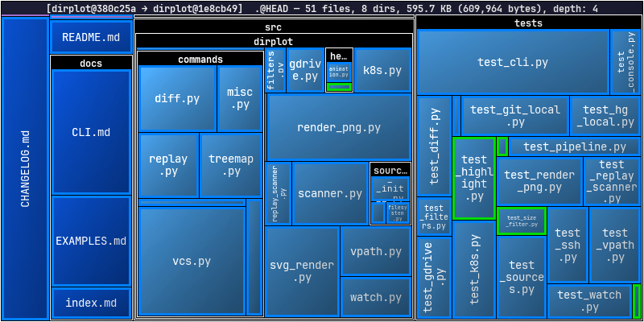Click the render_png.py tile

[x=339, y=127]
